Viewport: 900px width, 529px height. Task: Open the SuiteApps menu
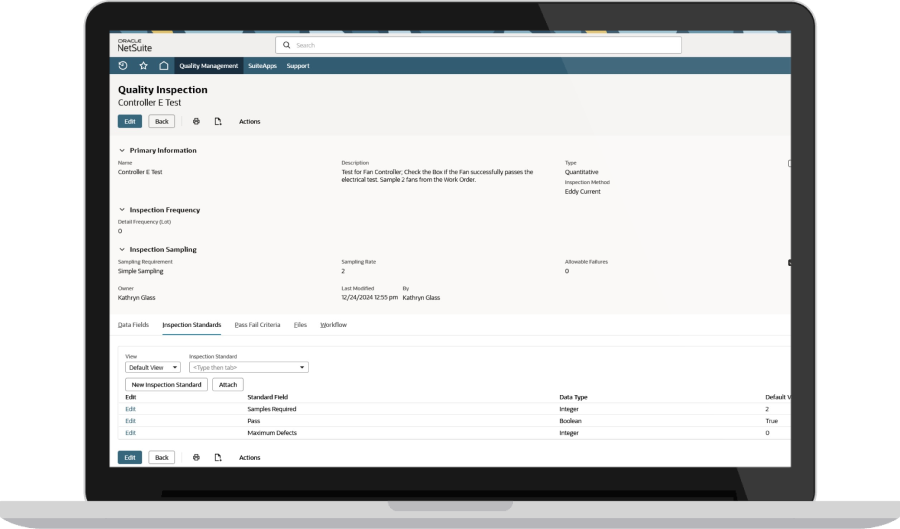click(x=261, y=66)
